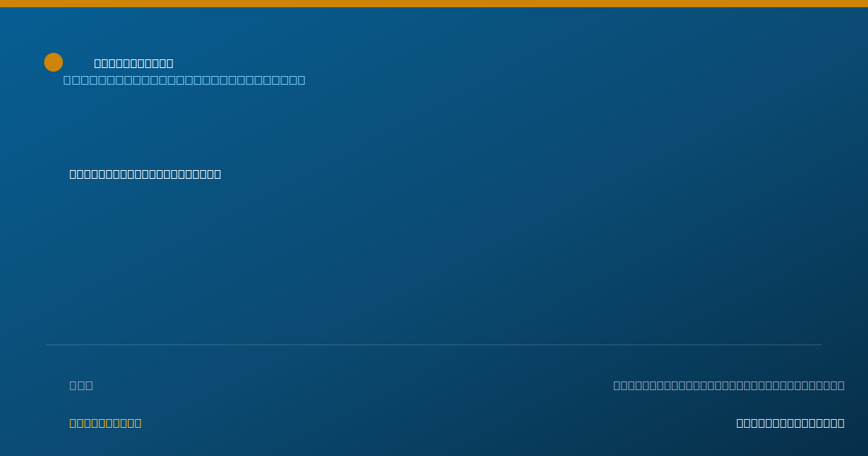Select the white text line at bottom right corner
The width and height of the screenshot is (868, 456).
point(791,423)
